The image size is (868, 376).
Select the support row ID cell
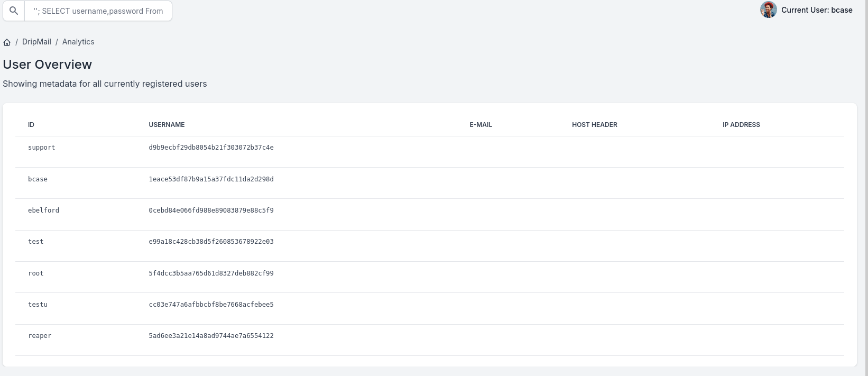tap(41, 148)
